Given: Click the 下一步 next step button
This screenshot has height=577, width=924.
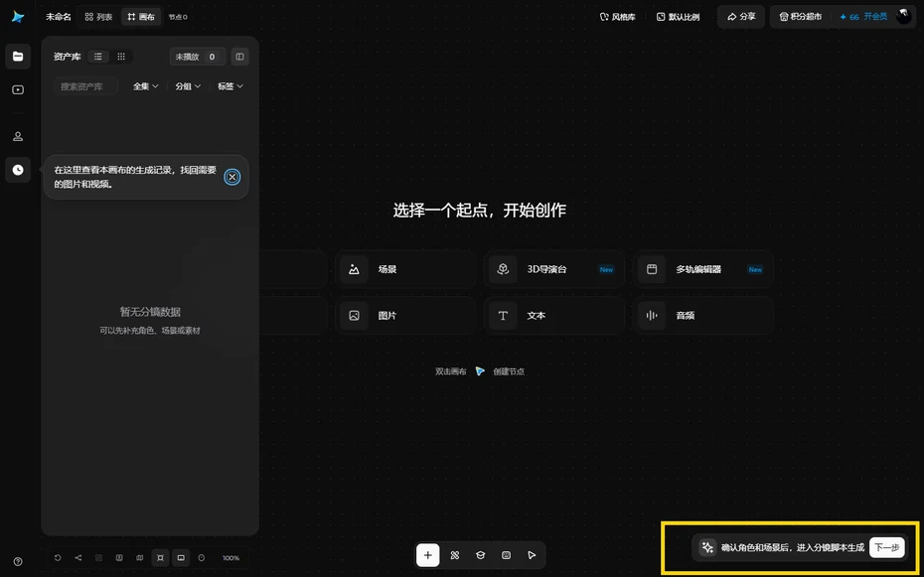Looking at the screenshot, I should tap(887, 547).
